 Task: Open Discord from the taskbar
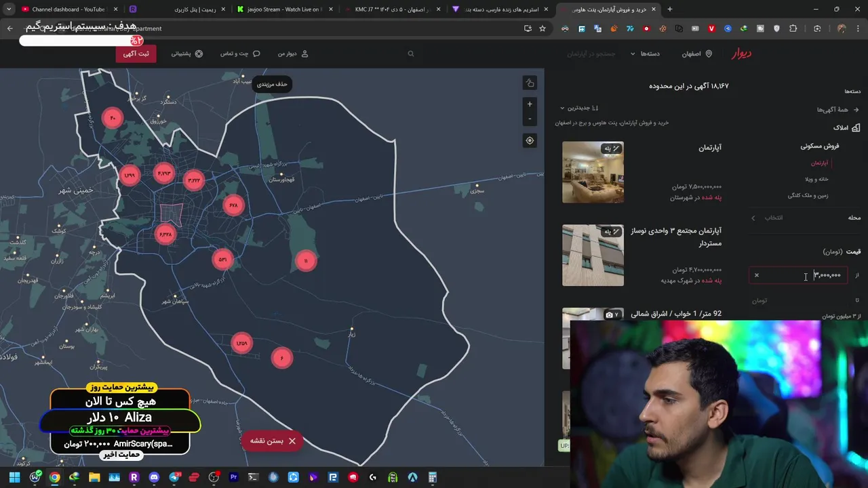[154, 477]
